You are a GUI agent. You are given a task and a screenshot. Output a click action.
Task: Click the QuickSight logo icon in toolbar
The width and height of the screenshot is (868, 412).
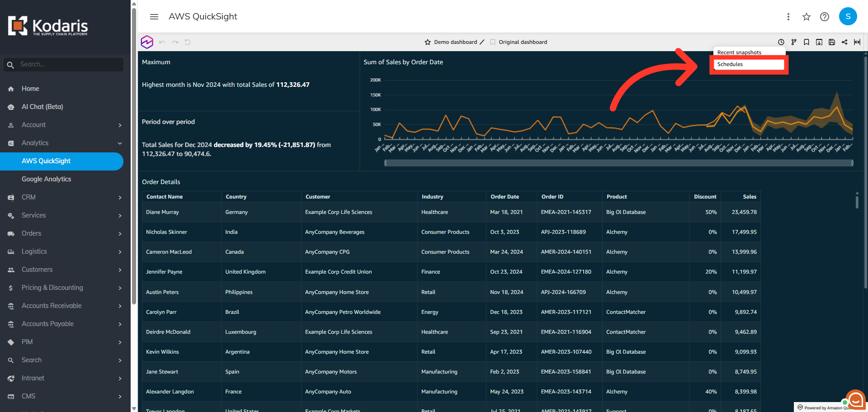pos(147,42)
